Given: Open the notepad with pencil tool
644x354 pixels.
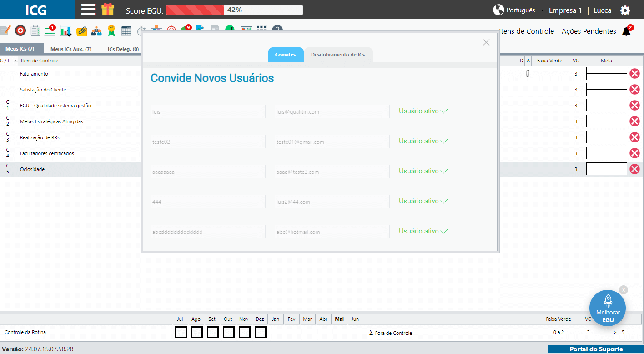Looking at the screenshot, I should pos(5,30).
